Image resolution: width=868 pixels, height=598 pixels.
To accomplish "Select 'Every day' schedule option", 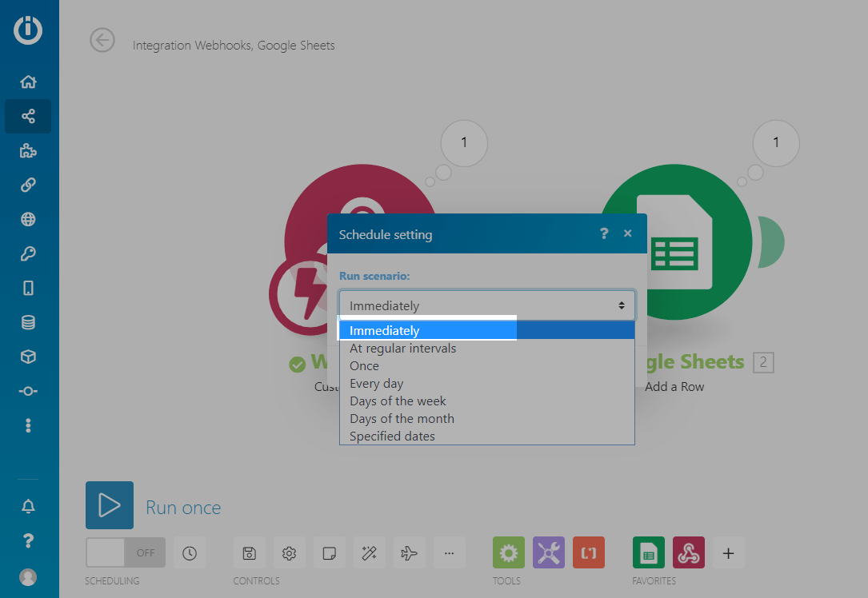I will [376, 384].
